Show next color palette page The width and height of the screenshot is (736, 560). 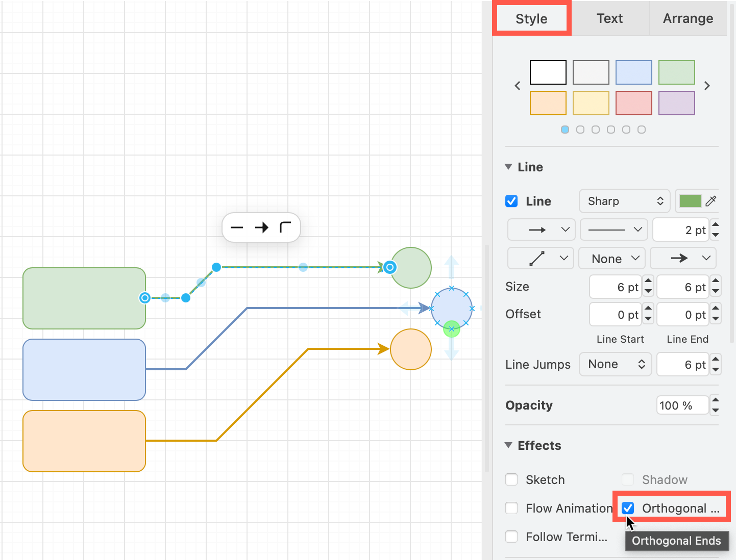[707, 86]
